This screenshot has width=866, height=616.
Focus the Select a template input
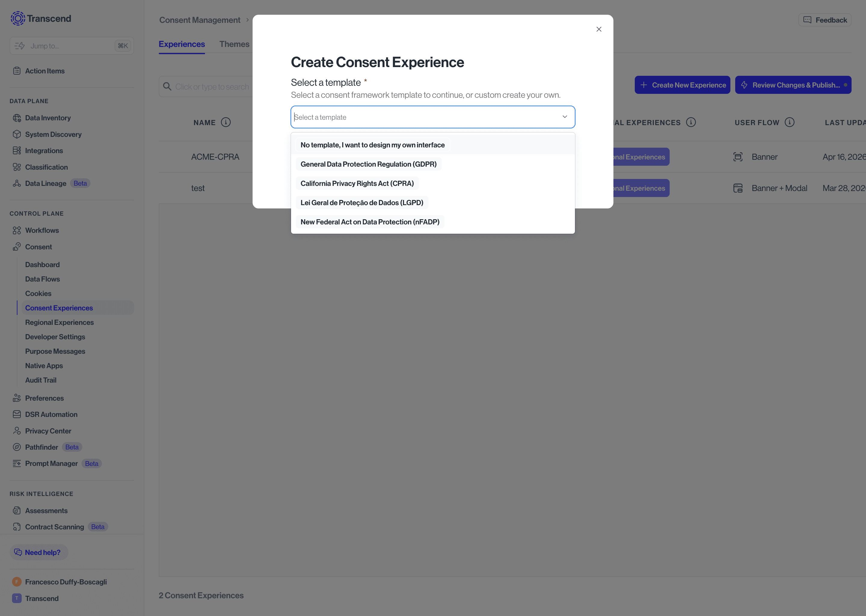[433, 117]
